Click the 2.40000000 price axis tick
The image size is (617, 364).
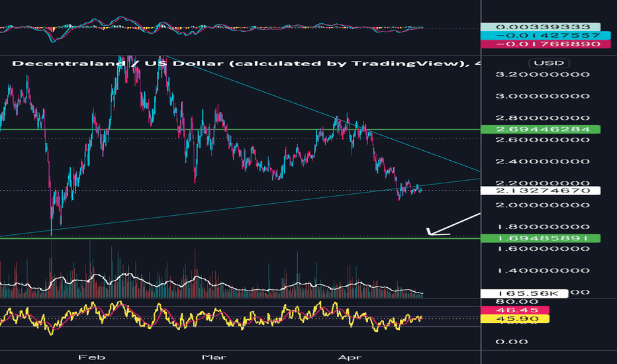point(543,161)
